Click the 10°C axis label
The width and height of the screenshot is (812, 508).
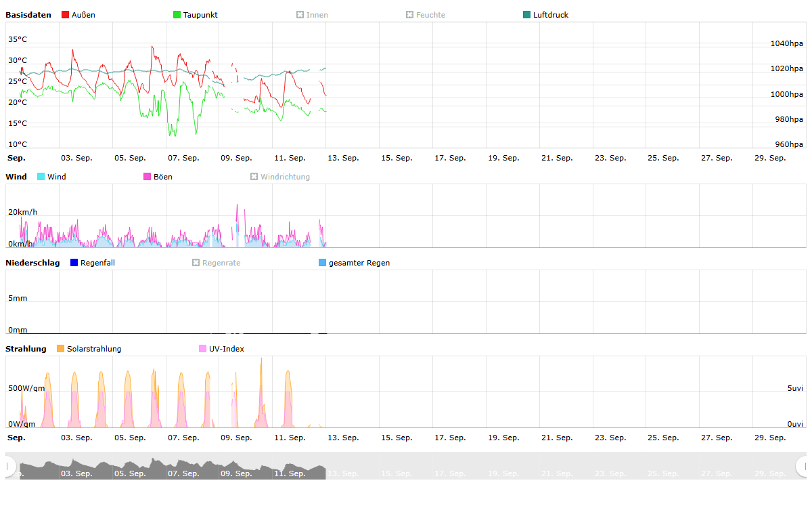tap(18, 144)
